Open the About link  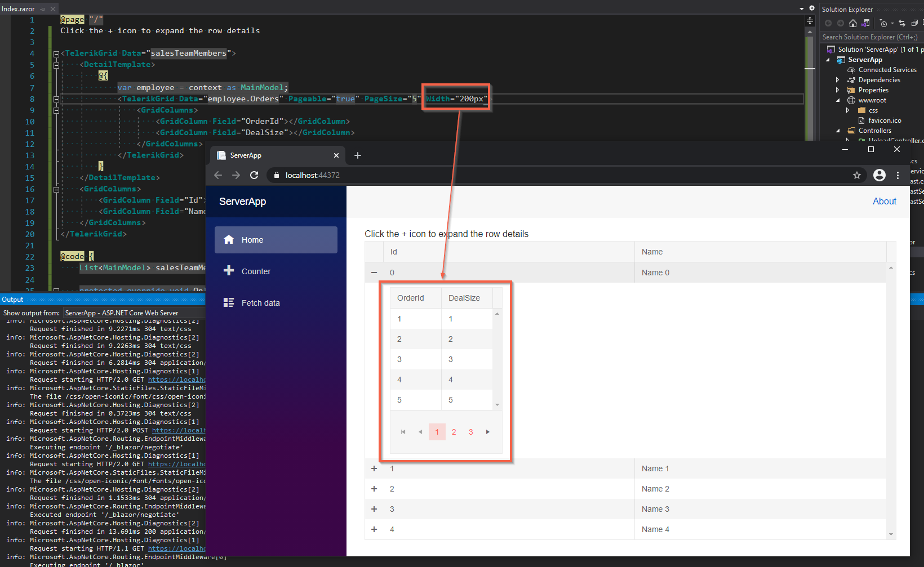[885, 202]
